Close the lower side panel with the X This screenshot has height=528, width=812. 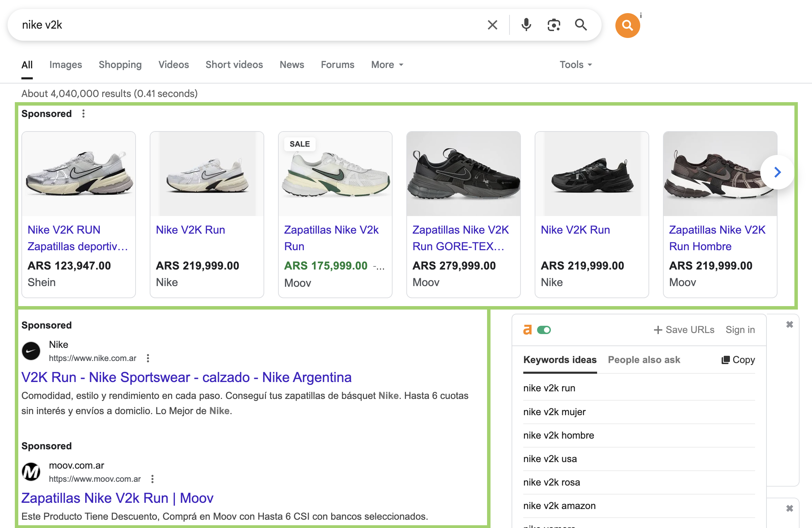pos(790,508)
